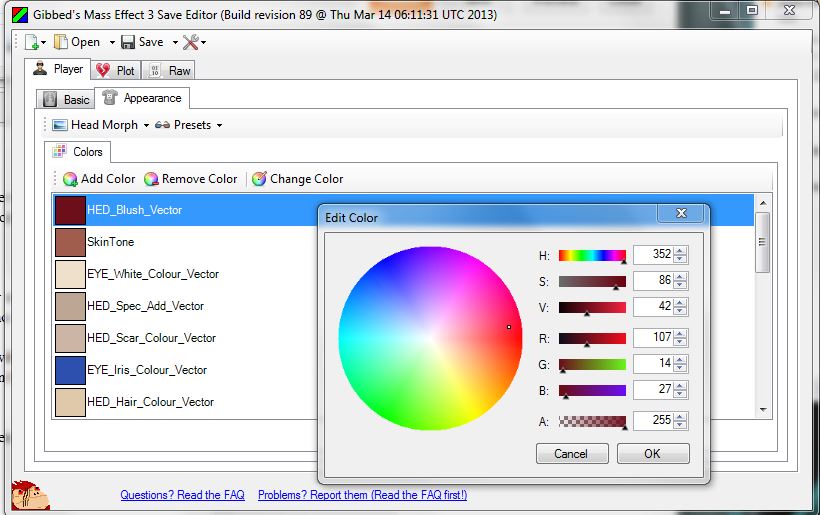Switch to the Player tab
The width and height of the screenshot is (820, 515).
click(x=59, y=69)
